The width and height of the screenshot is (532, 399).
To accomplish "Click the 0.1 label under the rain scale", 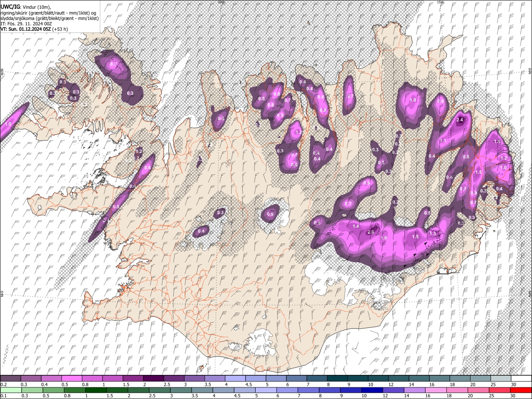I will tap(3, 396).
